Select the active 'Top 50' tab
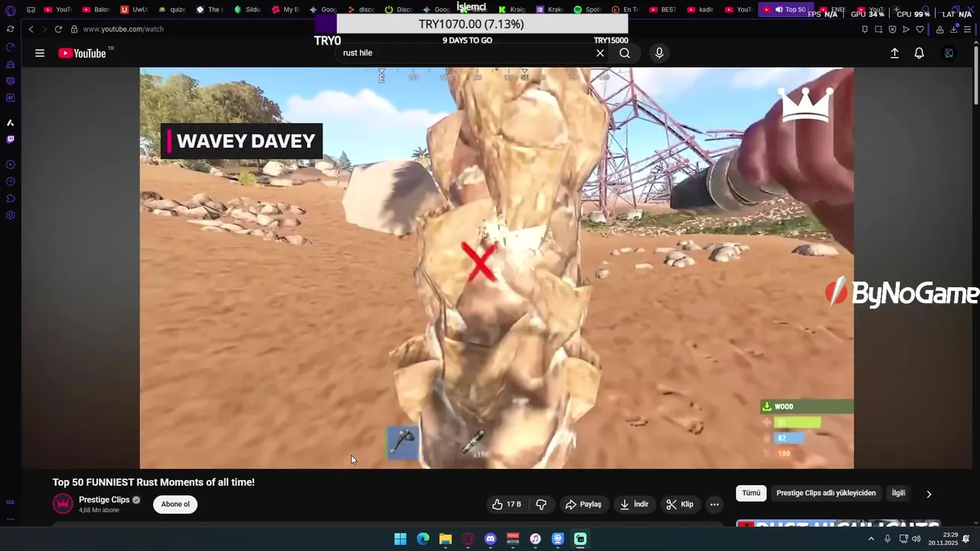 [785, 10]
